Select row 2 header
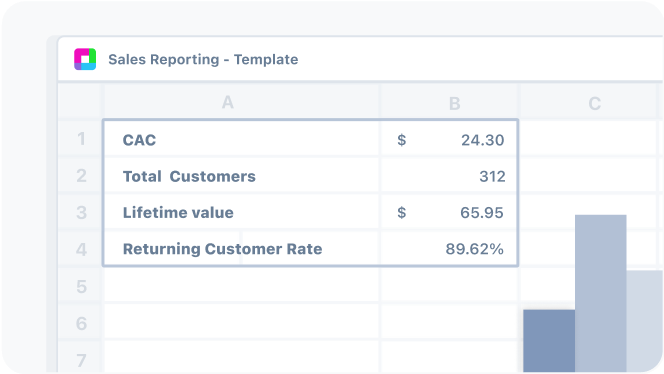664x374 pixels. point(80,175)
